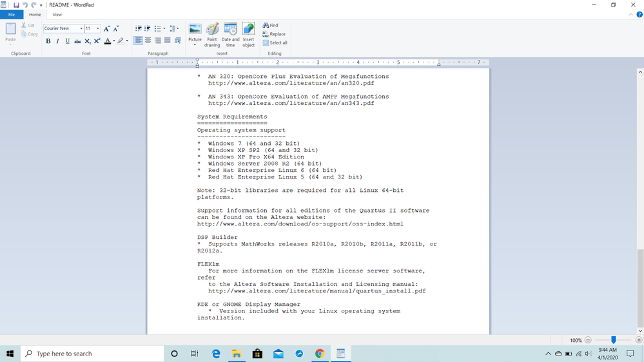The height and width of the screenshot is (362, 644).
Task: Expand the bullet list style arrow
Action: click(164, 28)
